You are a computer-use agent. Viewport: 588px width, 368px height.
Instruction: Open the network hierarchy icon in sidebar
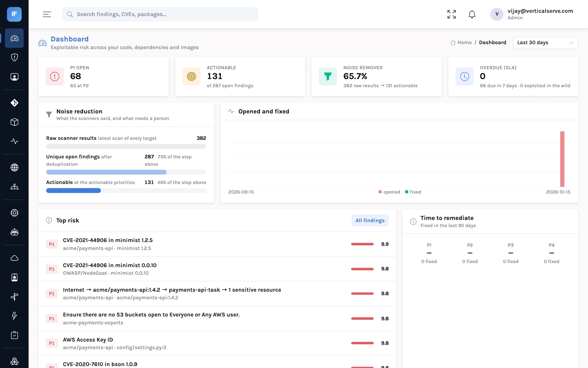point(14,187)
